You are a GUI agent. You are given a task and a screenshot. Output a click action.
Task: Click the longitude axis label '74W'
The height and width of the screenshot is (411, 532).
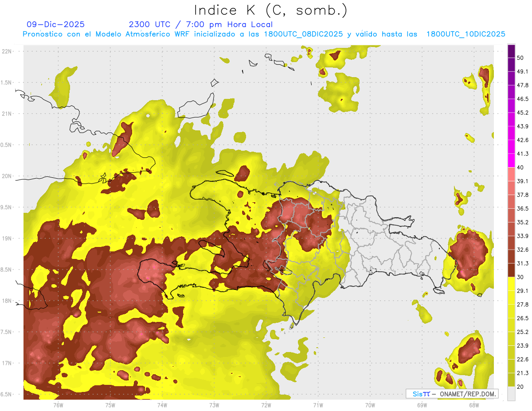[x=162, y=405]
